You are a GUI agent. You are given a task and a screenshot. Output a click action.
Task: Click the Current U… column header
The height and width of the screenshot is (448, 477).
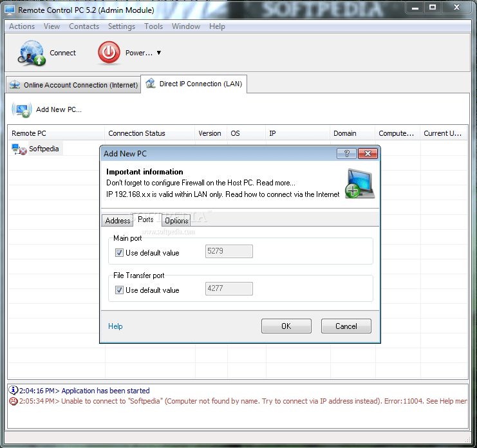(444, 133)
